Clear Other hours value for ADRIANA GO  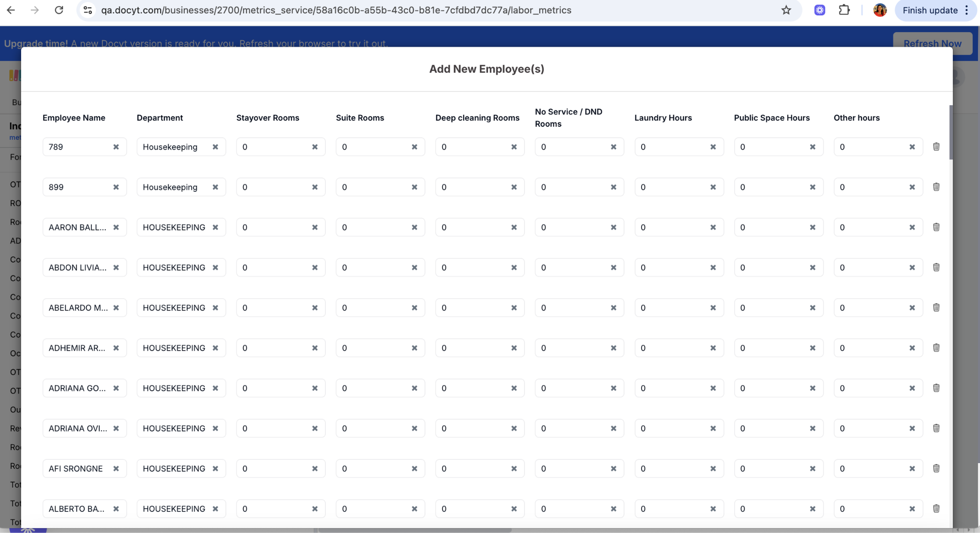[912, 388]
